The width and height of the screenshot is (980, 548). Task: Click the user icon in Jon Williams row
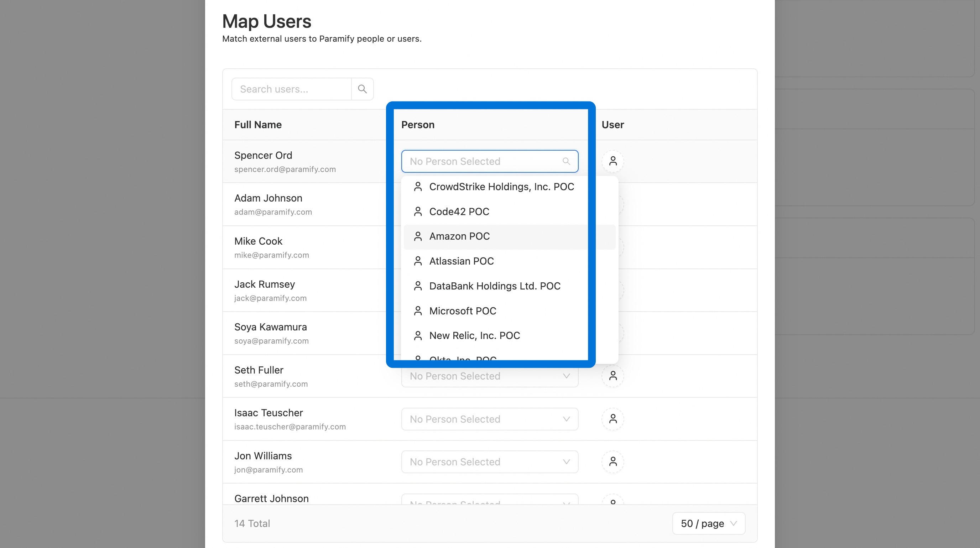click(x=612, y=462)
